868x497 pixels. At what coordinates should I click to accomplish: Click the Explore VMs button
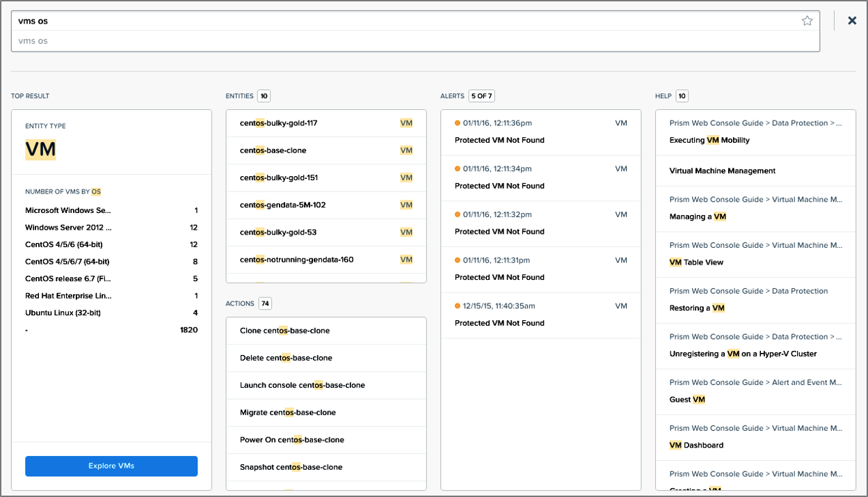pyautogui.click(x=111, y=466)
